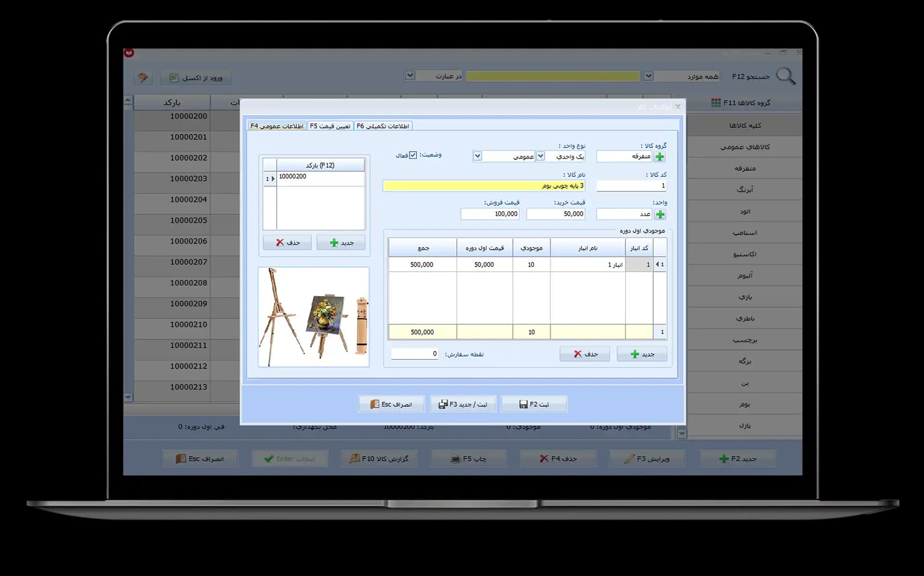Select کلیه کالاها in group list
This screenshot has height=576, width=924.
coord(744,126)
